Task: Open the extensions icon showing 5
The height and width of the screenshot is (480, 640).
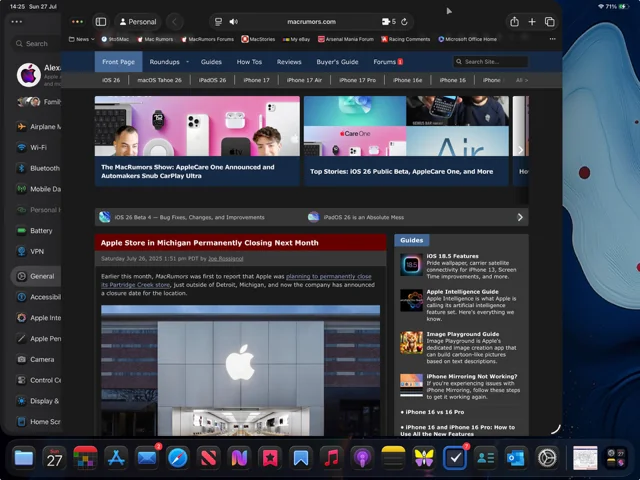Action: pyautogui.click(x=389, y=22)
